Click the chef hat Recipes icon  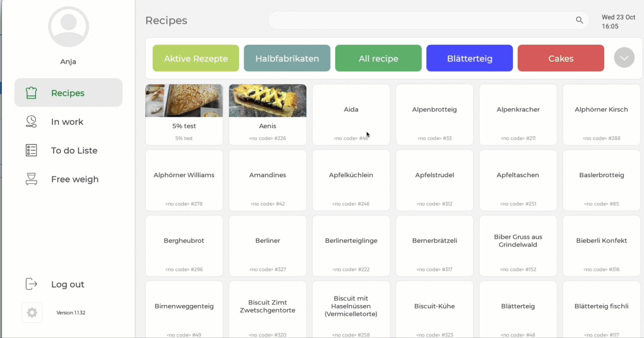[31, 93]
